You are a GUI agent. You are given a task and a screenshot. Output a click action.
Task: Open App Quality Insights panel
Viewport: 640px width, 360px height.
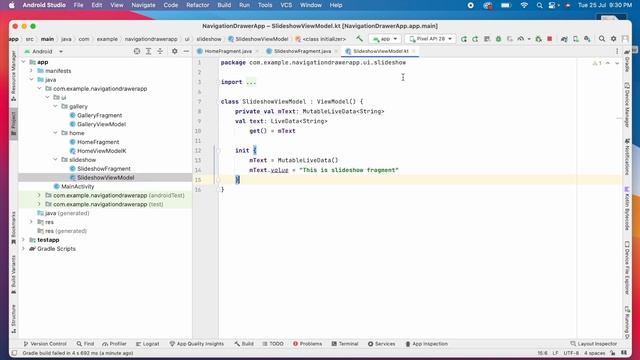[196, 344]
